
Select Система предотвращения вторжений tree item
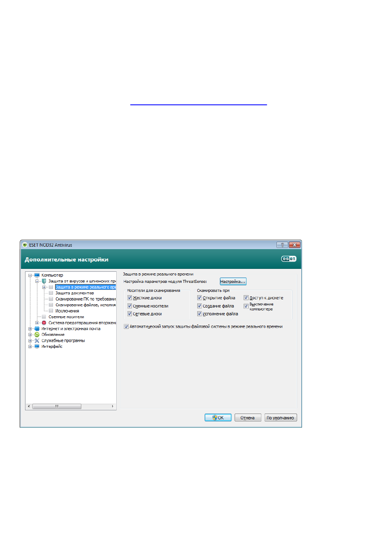tap(82, 323)
